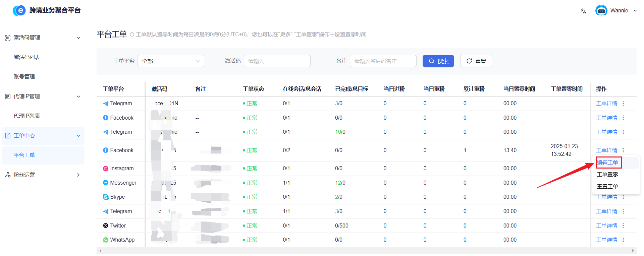Screen dimensions: 644x256
Task: Click the 激活码 input field
Action: coord(277,61)
